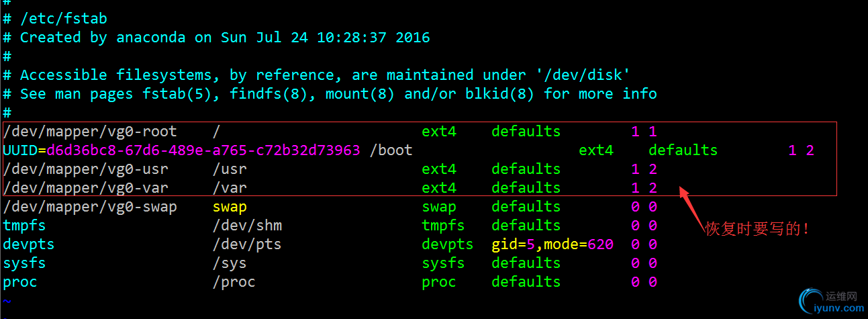Click the '0 0' values on devpts row
The height and width of the screenshot is (319, 868).
click(x=644, y=244)
